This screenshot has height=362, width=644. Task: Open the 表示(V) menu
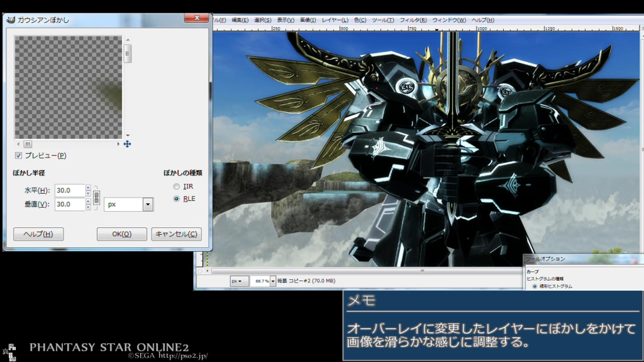click(285, 20)
